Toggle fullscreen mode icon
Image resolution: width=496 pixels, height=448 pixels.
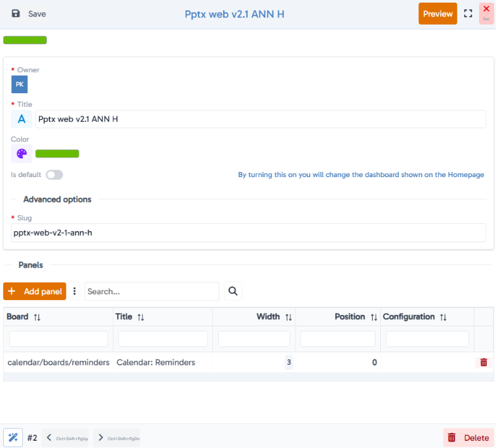[468, 14]
